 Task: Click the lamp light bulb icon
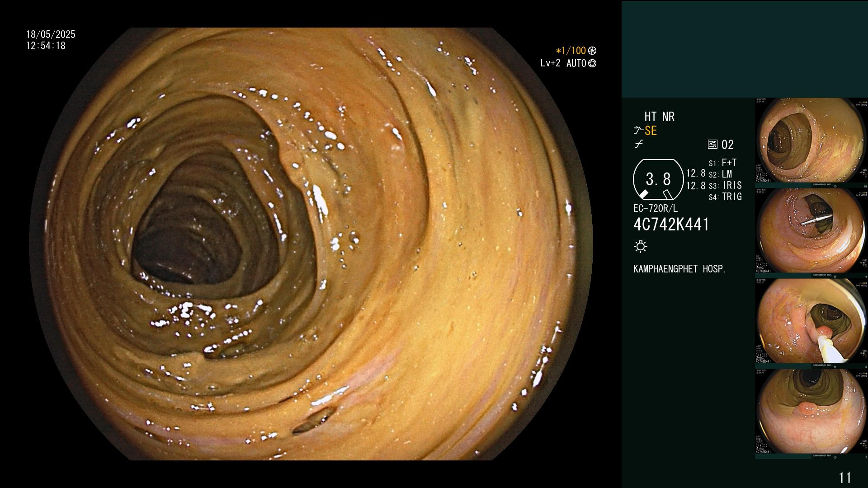tap(641, 246)
